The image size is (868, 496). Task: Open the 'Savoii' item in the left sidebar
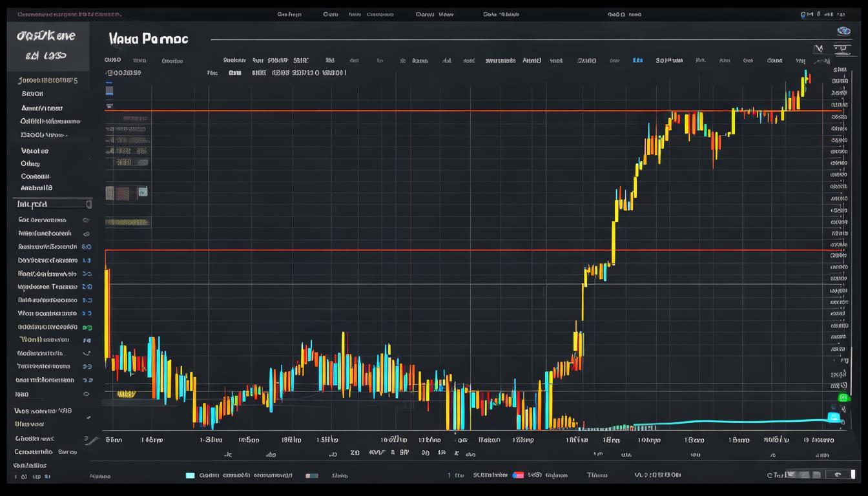click(x=32, y=94)
